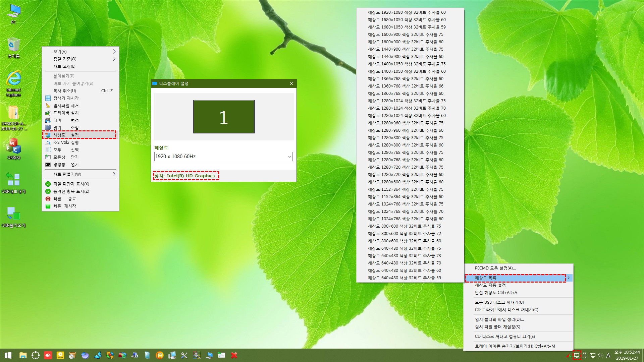Select 새로 고침(E) in context menu
Viewport: 644px width, 362px height.
(x=80, y=66)
